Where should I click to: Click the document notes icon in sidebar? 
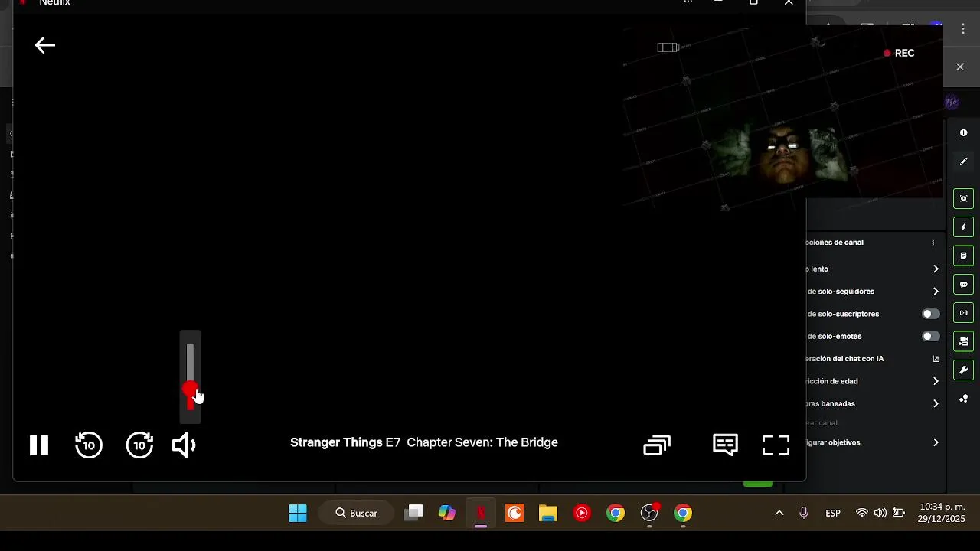(x=964, y=256)
